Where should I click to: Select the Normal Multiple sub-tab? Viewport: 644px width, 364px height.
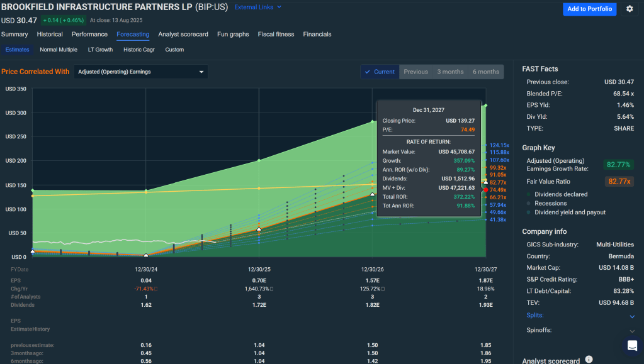[x=59, y=49]
